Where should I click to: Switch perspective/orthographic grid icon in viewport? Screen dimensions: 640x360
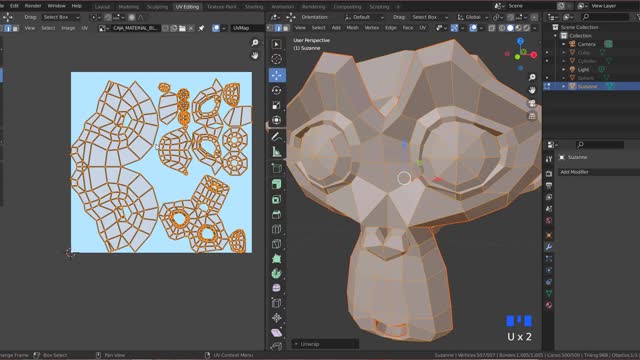[532, 116]
